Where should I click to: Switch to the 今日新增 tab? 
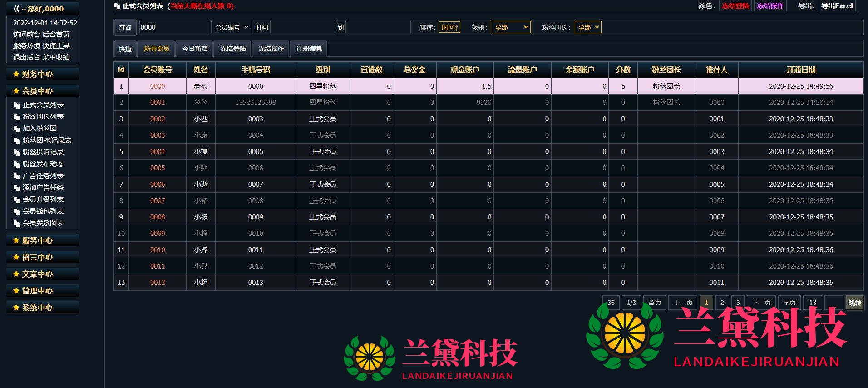[x=195, y=49]
